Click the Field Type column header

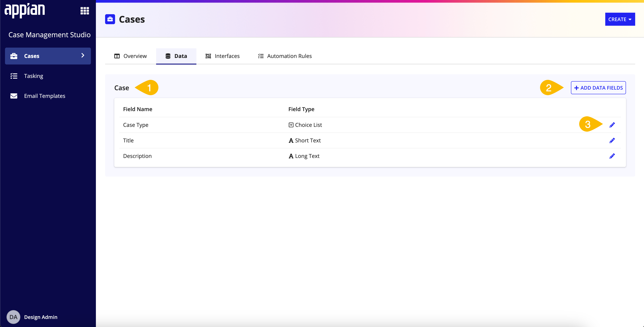coord(301,109)
